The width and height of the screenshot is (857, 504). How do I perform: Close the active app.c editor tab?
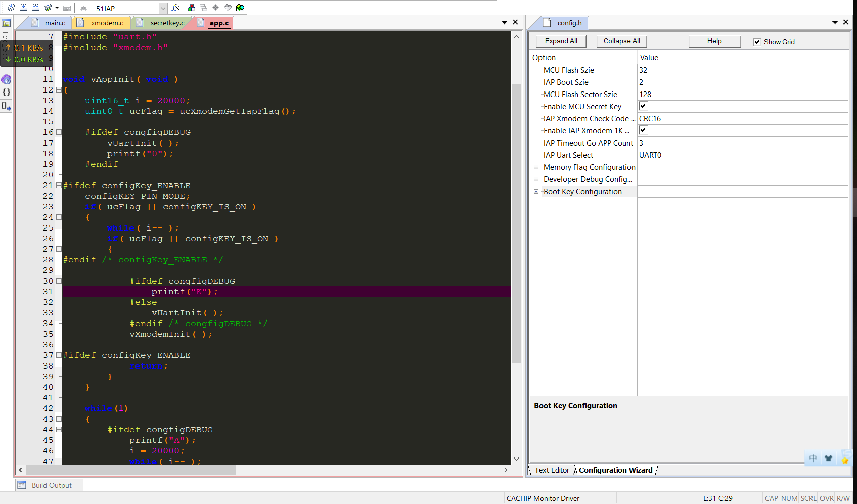515,22
